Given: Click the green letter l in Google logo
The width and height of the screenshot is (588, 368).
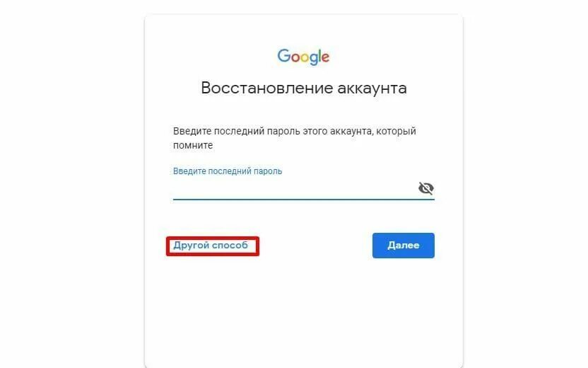Looking at the screenshot, I should click(319, 56).
